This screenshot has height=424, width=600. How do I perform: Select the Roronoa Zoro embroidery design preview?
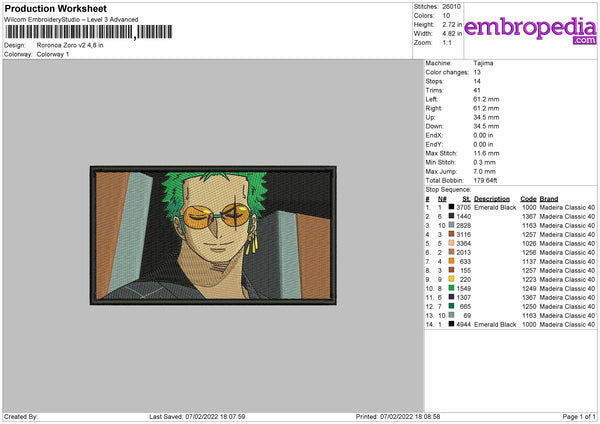(213, 235)
